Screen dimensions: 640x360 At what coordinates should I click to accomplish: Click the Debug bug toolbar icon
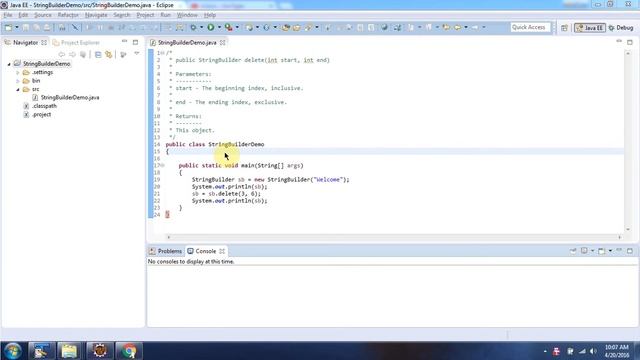[193, 27]
